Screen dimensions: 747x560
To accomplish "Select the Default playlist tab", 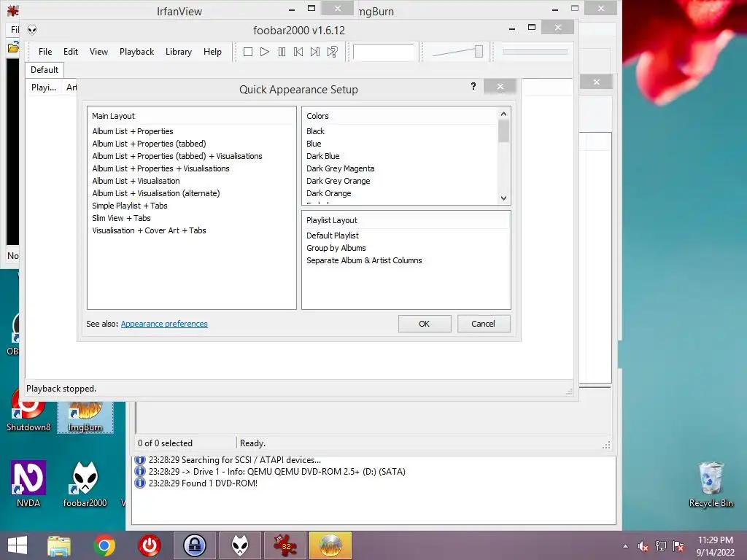I will [x=44, y=70].
